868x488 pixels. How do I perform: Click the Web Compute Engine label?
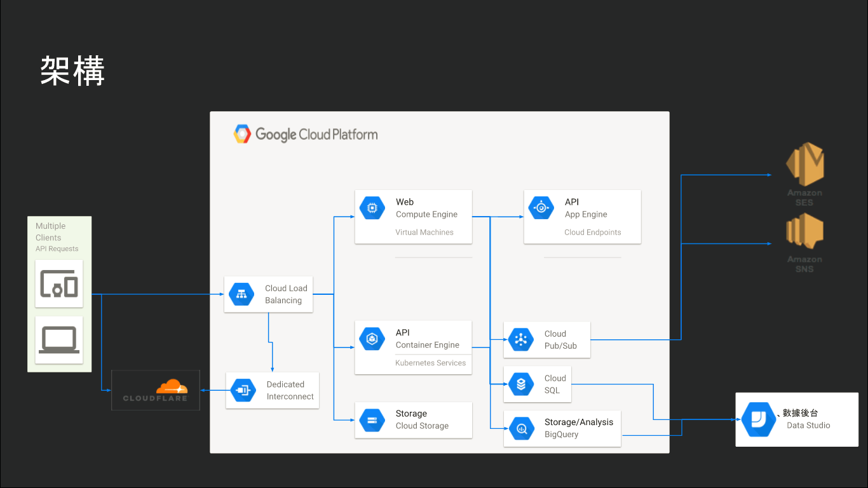[426, 208]
